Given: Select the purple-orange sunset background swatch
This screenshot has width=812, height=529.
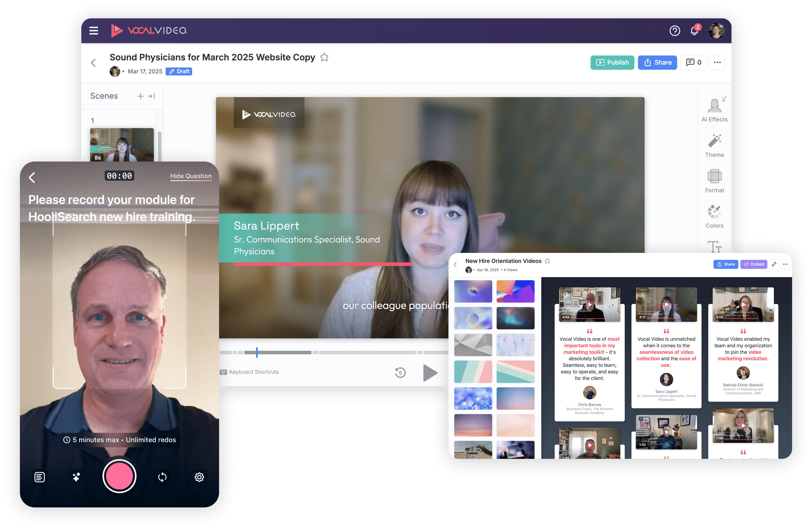Looking at the screenshot, I should point(473,425).
